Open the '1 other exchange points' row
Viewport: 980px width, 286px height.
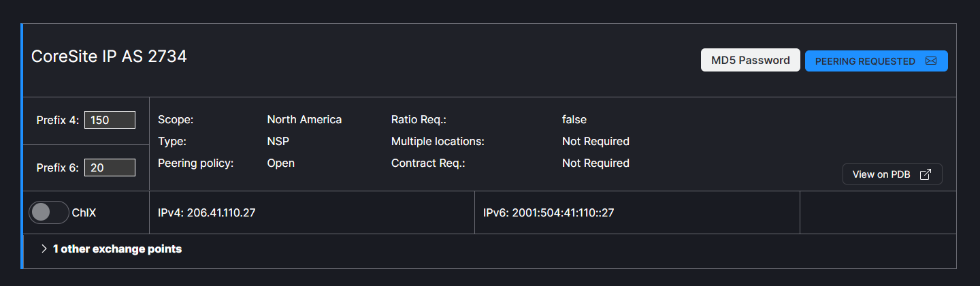(117, 249)
